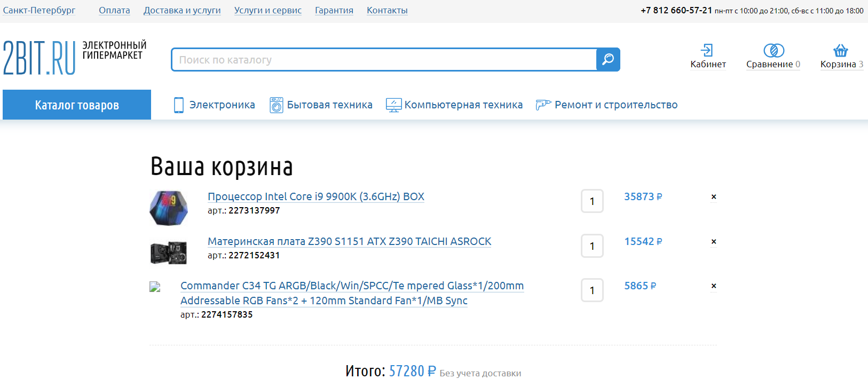Select Ремонт и строительство category

(x=616, y=105)
